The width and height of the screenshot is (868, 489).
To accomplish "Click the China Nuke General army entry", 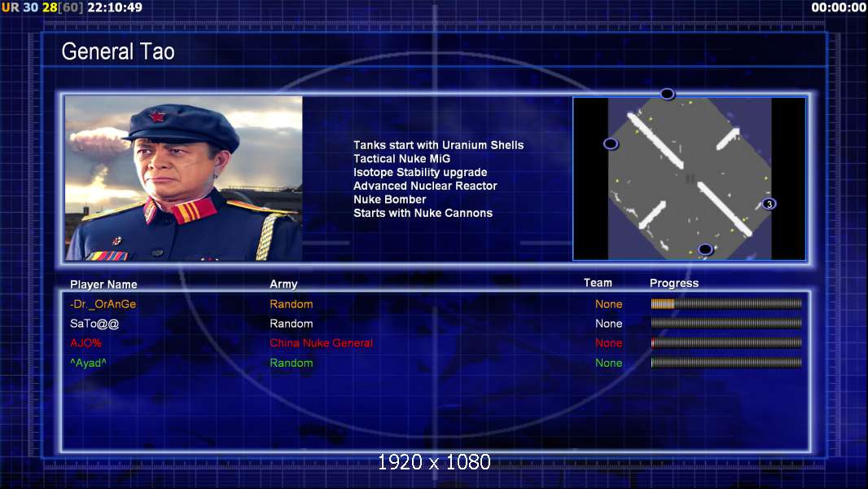I will [321, 343].
